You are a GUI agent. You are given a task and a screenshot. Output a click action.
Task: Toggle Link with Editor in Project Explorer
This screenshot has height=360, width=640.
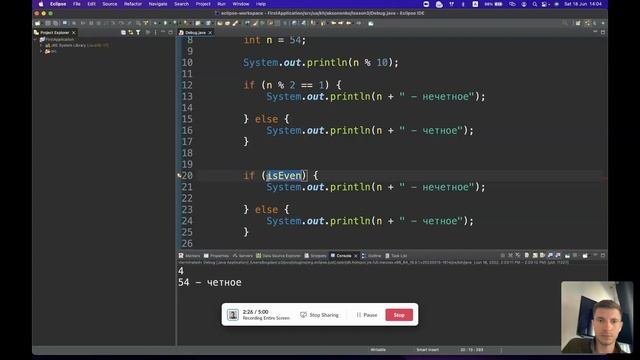(x=131, y=32)
